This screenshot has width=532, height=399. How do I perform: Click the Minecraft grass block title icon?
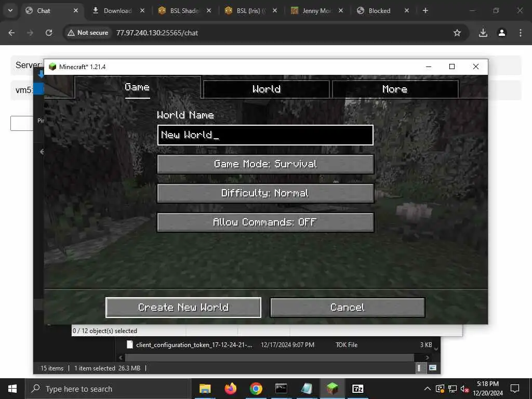click(x=52, y=66)
